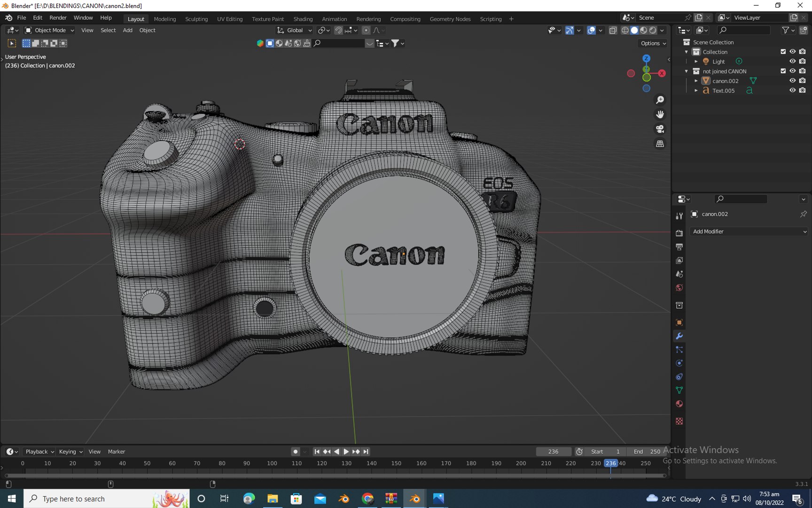Hide Text.005 in viewport via eye
The image size is (812, 508).
click(792, 90)
